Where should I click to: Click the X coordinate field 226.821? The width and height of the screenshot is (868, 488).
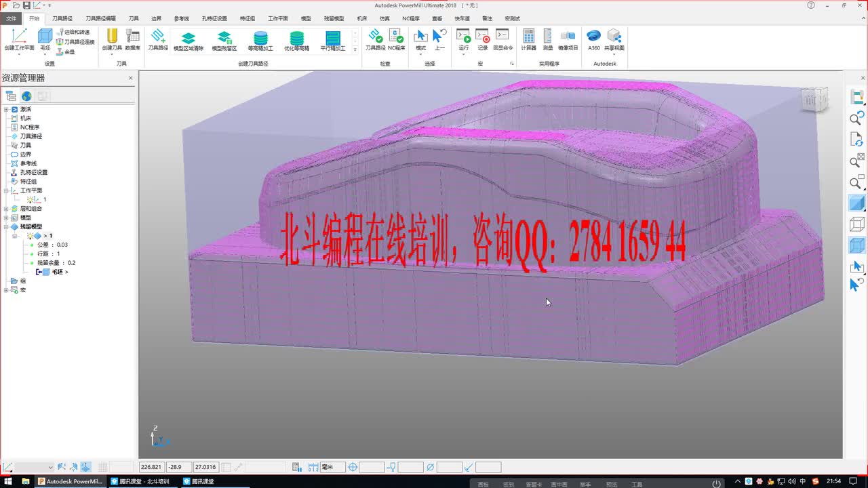[151, 467]
